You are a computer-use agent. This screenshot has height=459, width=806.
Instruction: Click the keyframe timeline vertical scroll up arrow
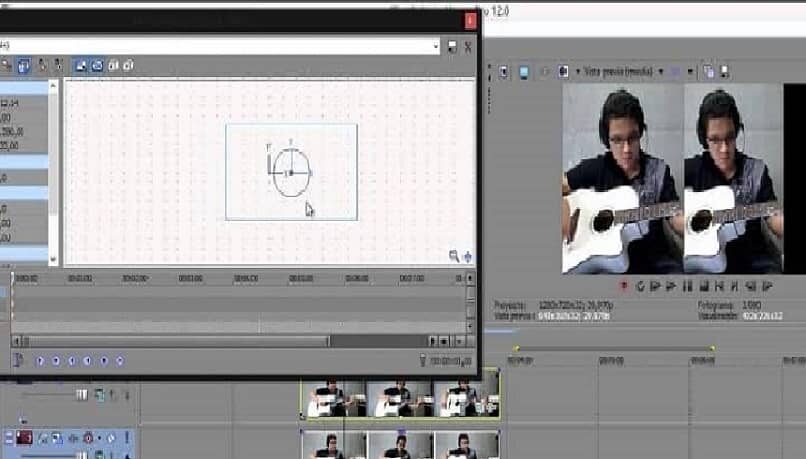(x=470, y=278)
